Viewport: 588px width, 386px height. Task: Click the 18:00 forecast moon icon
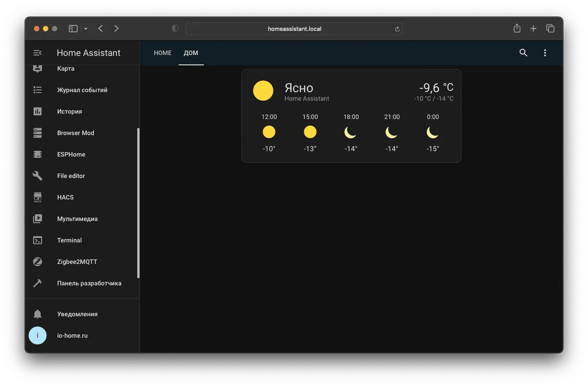coord(351,132)
